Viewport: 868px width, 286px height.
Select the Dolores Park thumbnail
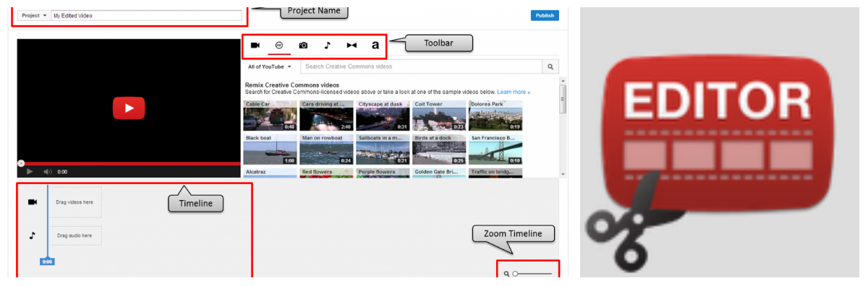click(x=495, y=116)
